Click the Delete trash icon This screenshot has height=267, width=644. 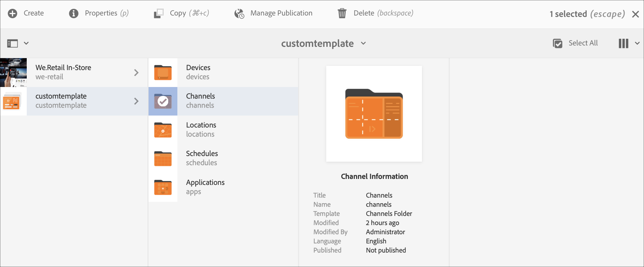[x=342, y=13]
